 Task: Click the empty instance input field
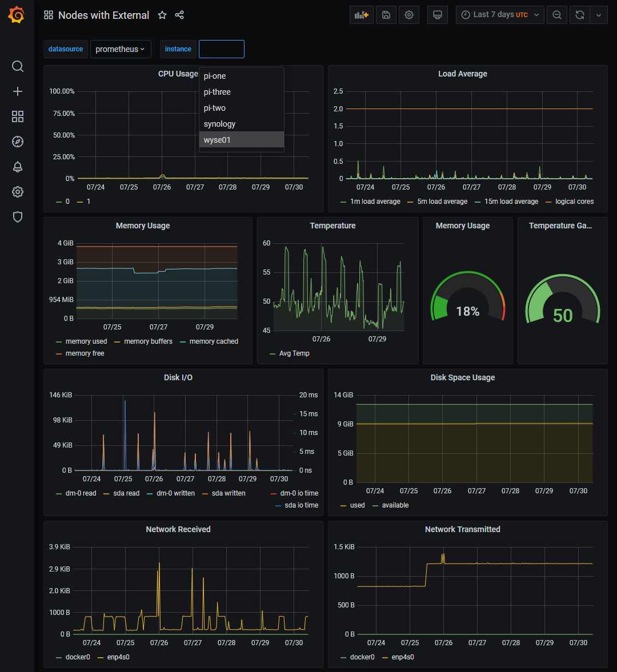(221, 49)
